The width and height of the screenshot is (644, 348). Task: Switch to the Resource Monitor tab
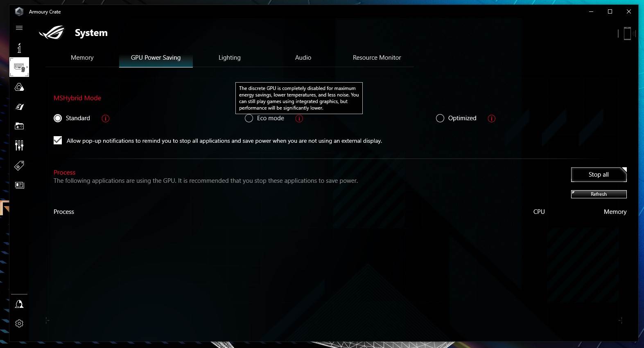pos(377,58)
